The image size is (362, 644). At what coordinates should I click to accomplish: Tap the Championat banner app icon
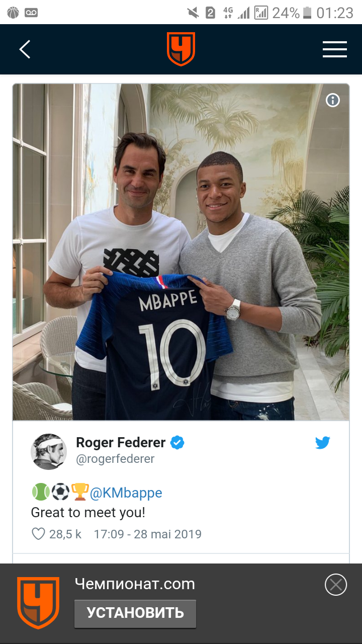pyautogui.click(x=38, y=602)
